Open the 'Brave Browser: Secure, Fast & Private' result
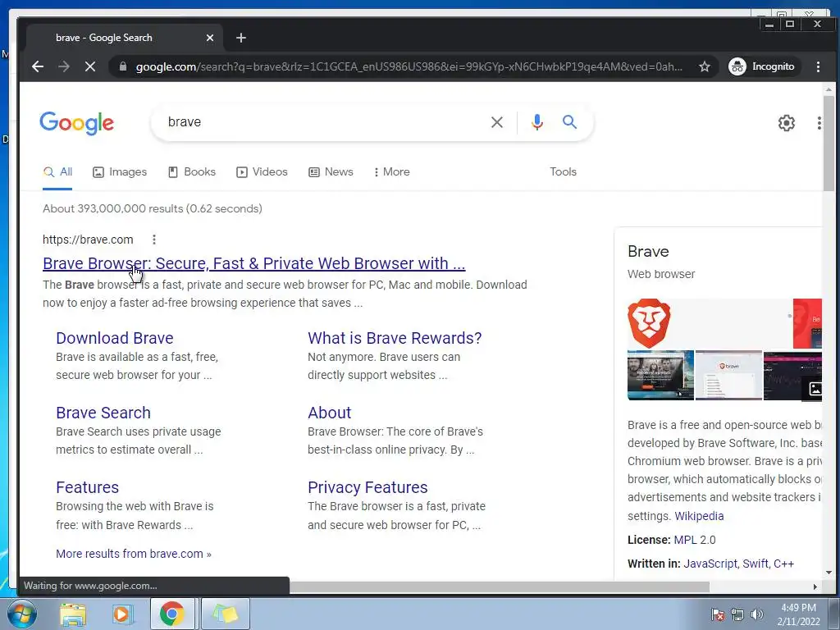840x630 pixels. 254,263
